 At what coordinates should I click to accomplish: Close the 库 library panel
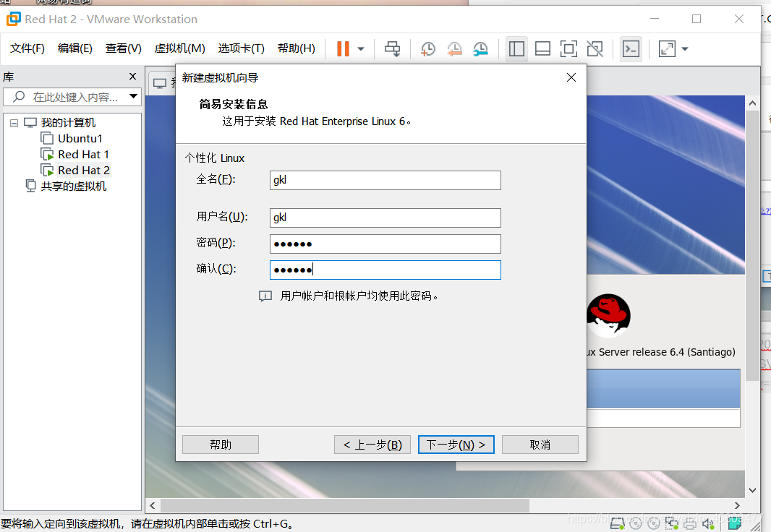point(132,77)
